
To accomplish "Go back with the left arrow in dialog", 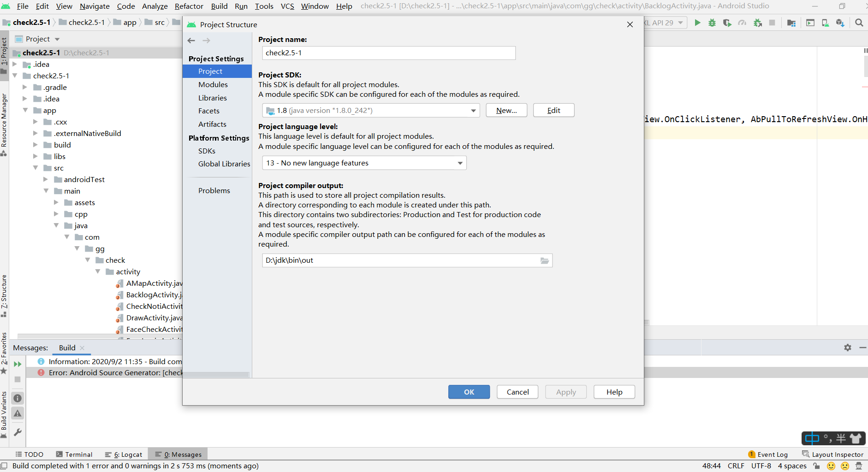I will (x=191, y=41).
